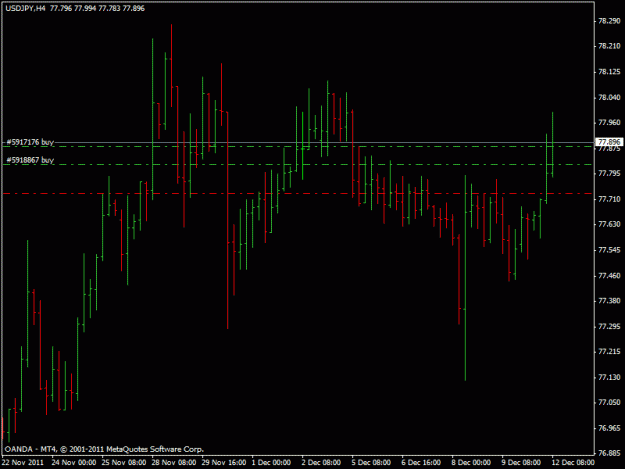The height and width of the screenshot is (469, 625).
Task: Click the 24 Nov 00:00 time label
Action: (74, 462)
